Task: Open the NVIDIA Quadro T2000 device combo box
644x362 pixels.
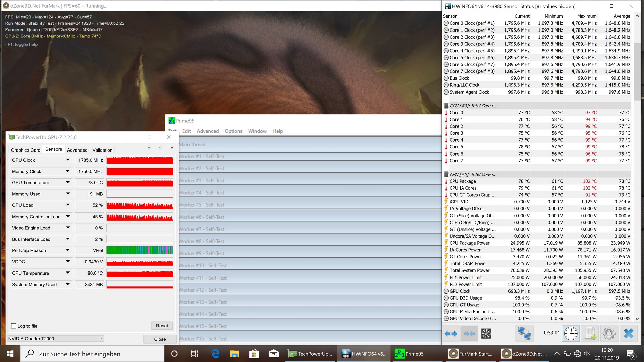Action: 56,339
